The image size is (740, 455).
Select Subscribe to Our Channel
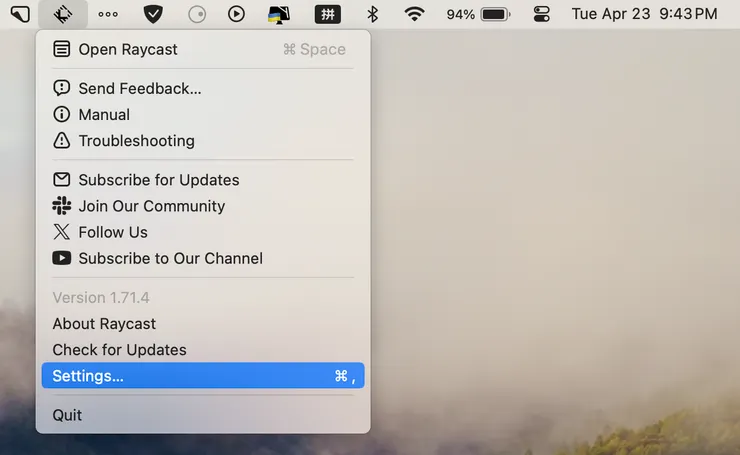(x=203, y=258)
